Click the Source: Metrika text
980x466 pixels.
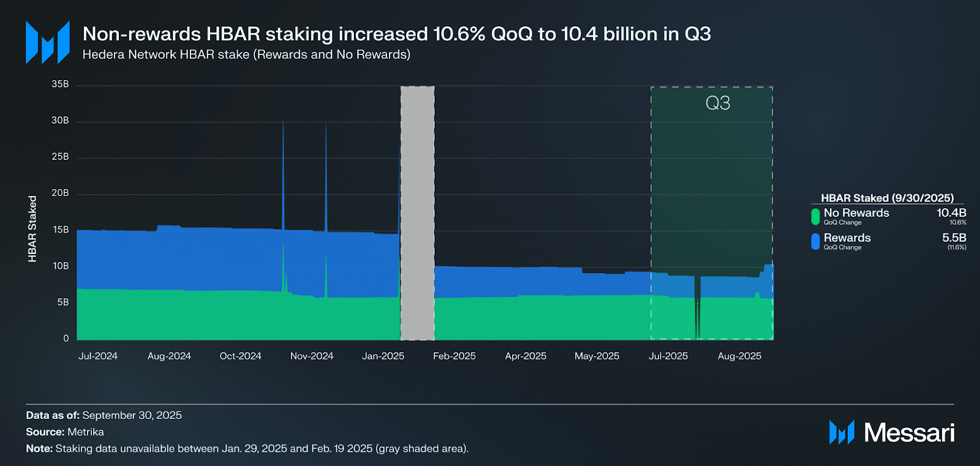coord(65,432)
